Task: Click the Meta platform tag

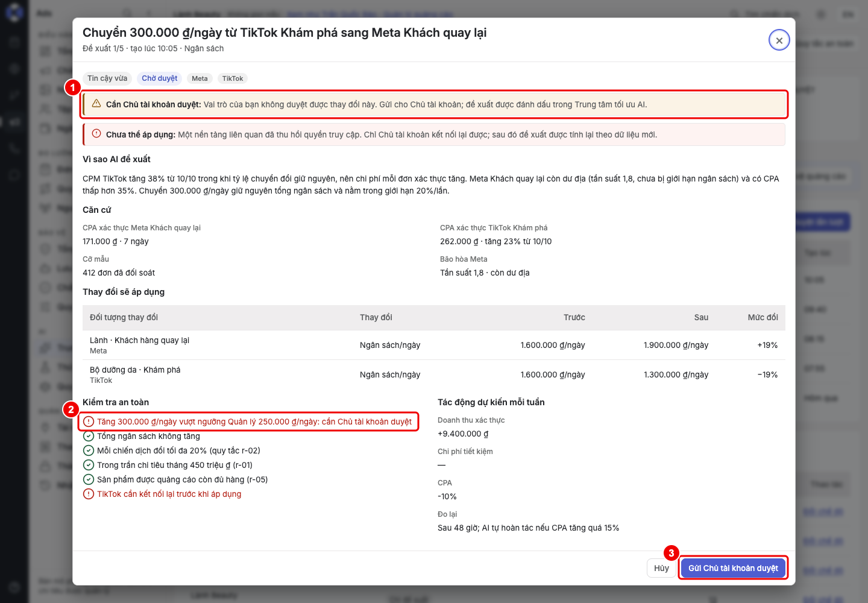Action: pyautogui.click(x=200, y=78)
